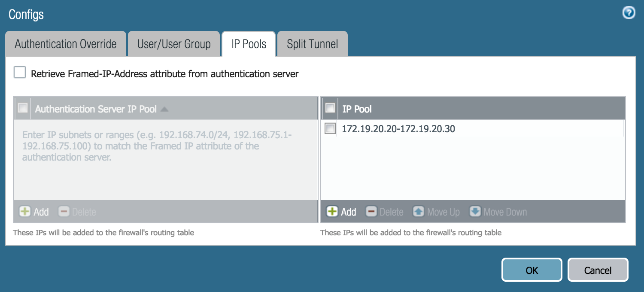Click the Add icon under Authentication Server IP Pool

(25, 212)
